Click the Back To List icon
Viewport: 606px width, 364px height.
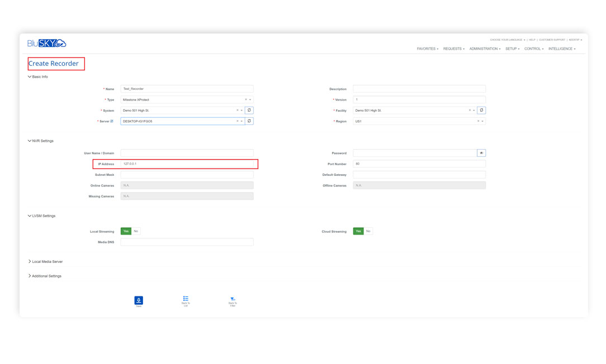pyautogui.click(x=186, y=299)
